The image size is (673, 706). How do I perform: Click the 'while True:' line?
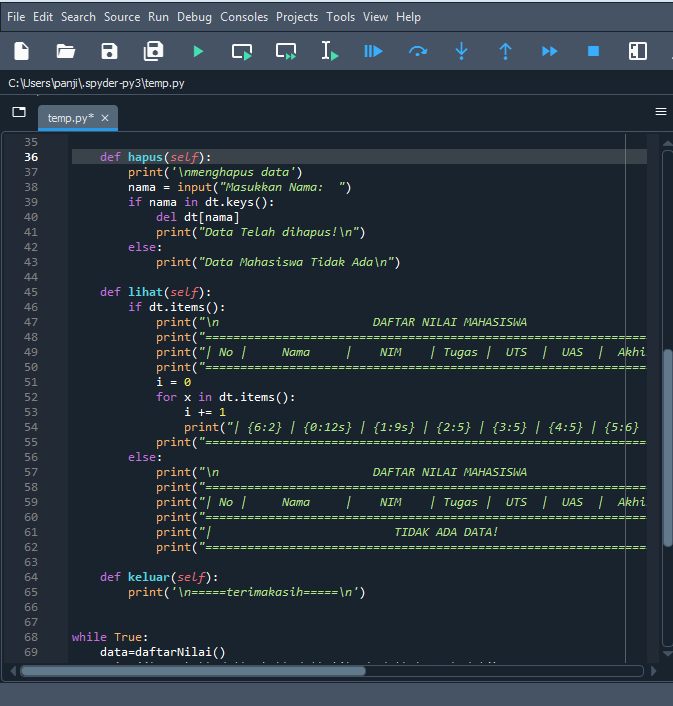[x=110, y=637]
